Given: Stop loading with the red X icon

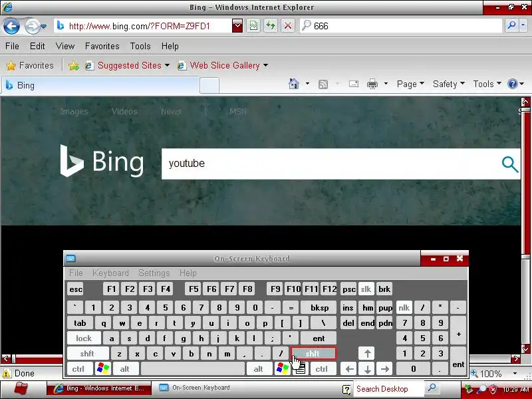Looking at the screenshot, I should (x=288, y=26).
